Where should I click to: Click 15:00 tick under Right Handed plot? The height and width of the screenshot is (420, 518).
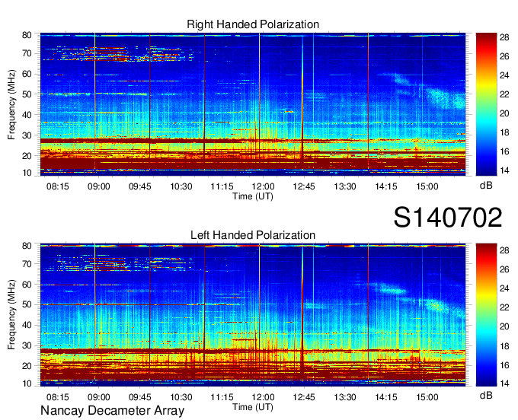pyautogui.click(x=427, y=186)
